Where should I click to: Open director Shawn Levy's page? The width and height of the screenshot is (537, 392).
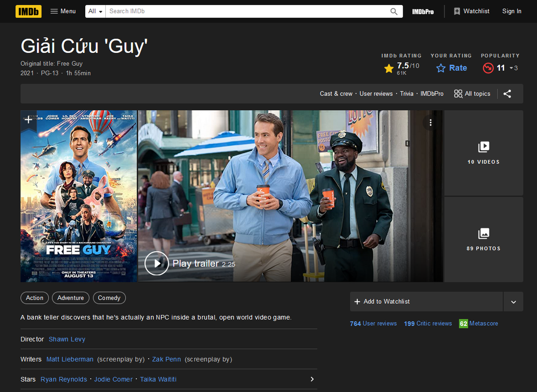pyautogui.click(x=67, y=339)
